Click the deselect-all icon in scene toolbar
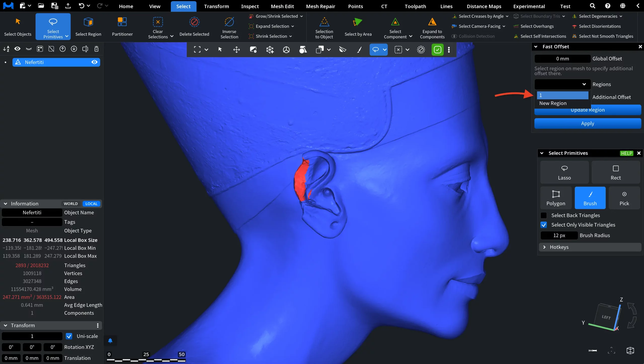644x364 pixels. 51,49
